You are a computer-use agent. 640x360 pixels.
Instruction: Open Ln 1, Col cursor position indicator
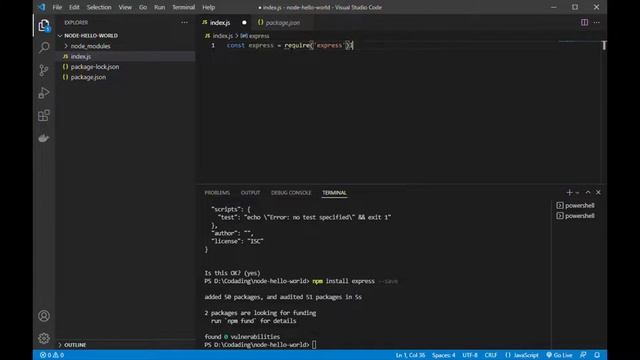click(410, 355)
